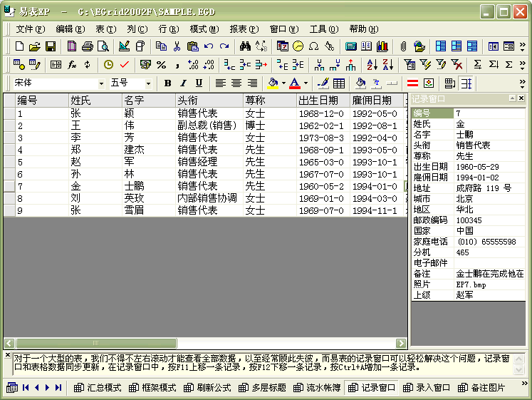532x400 pixels.
Task: Expand font color dropdown arrow
Action: pos(306,83)
